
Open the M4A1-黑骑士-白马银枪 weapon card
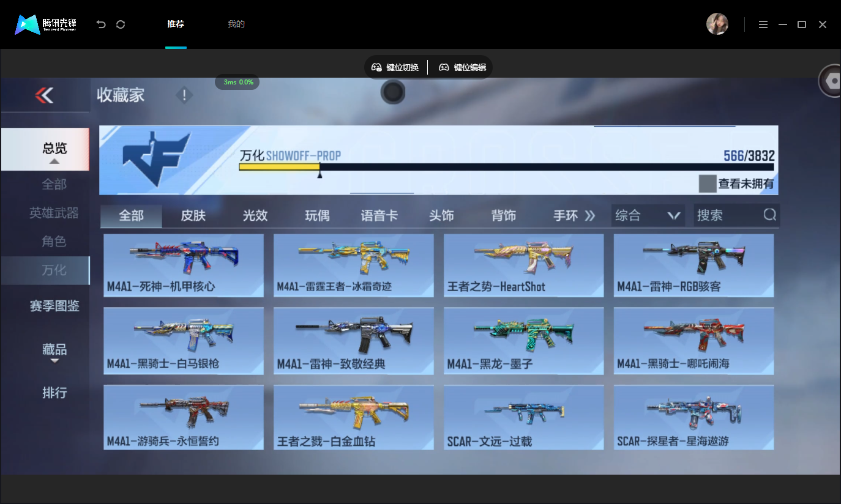[x=184, y=341]
